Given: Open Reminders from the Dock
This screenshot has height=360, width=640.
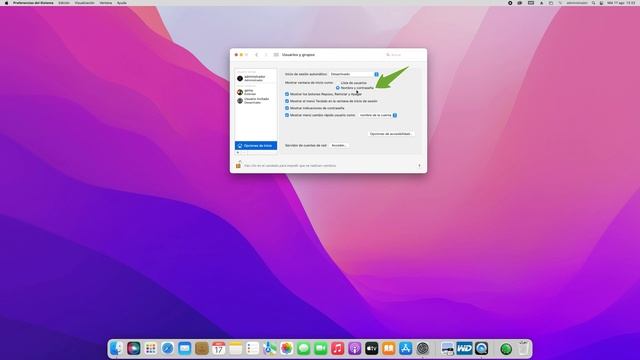Looking at the screenshot, I should coord(253,349).
